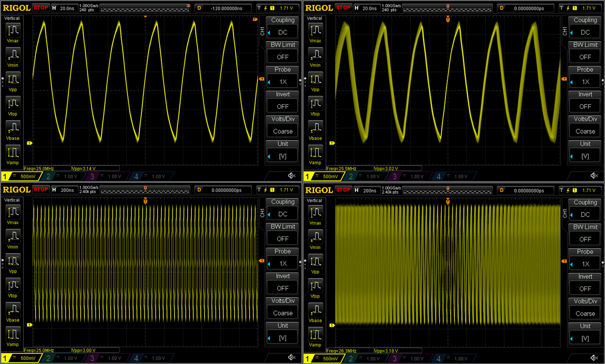Select Vmax icon in top-right scope (Vpp=3.02 V)

(316, 31)
